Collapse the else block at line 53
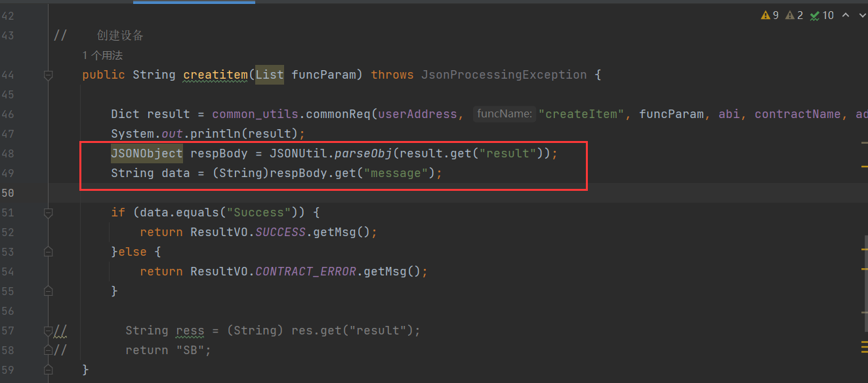 (x=48, y=252)
